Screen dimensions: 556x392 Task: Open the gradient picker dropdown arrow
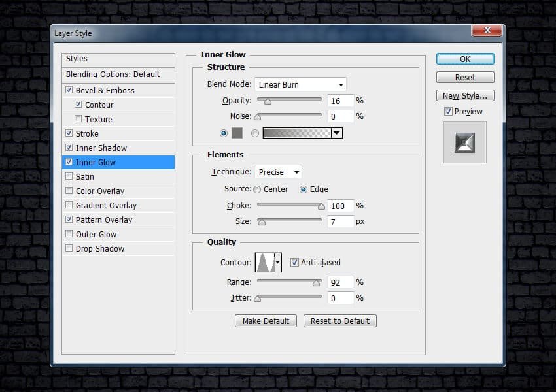(x=337, y=133)
